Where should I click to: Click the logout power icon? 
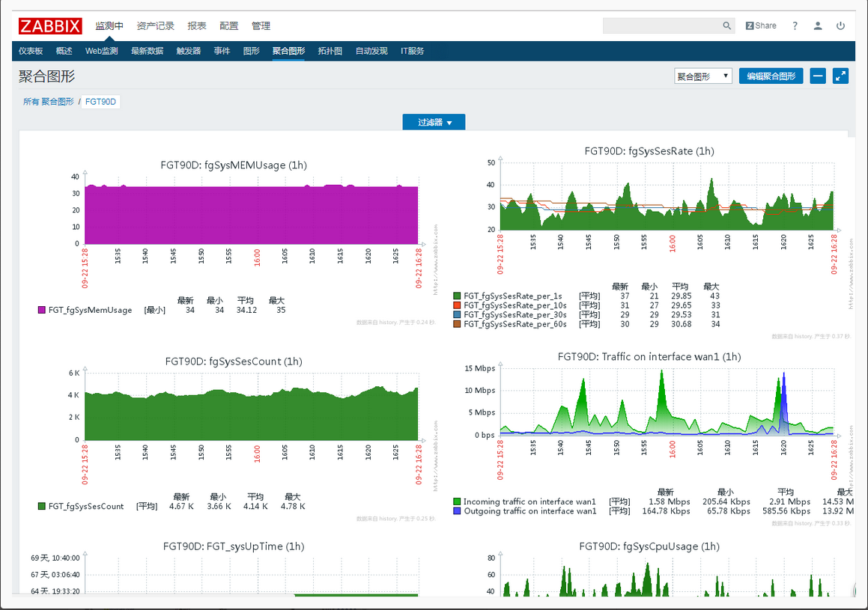click(x=840, y=25)
